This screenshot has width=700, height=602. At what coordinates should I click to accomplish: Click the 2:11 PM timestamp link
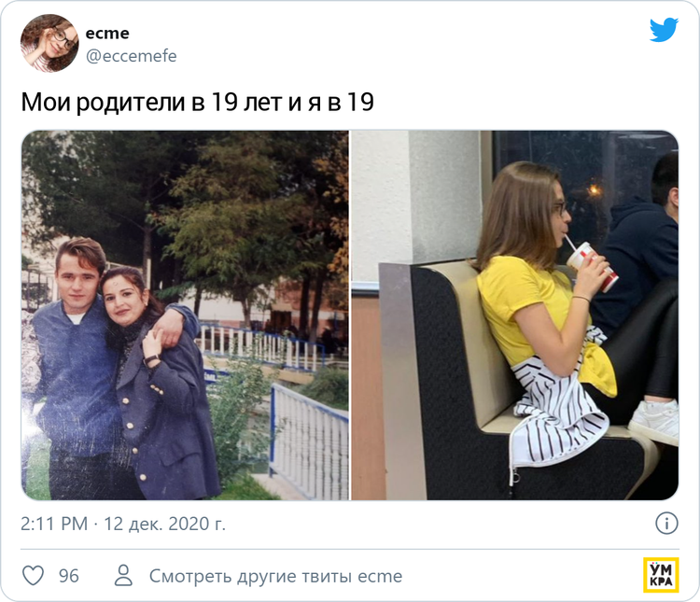(54, 524)
